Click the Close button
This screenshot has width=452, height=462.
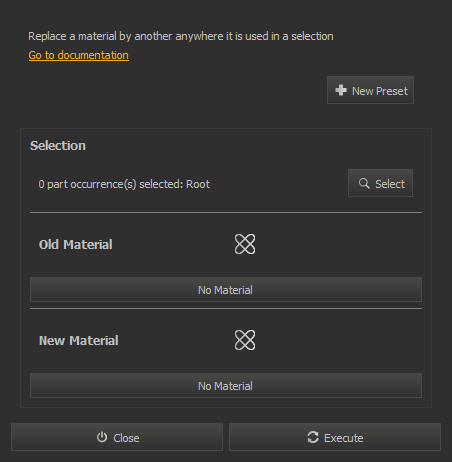(x=117, y=437)
